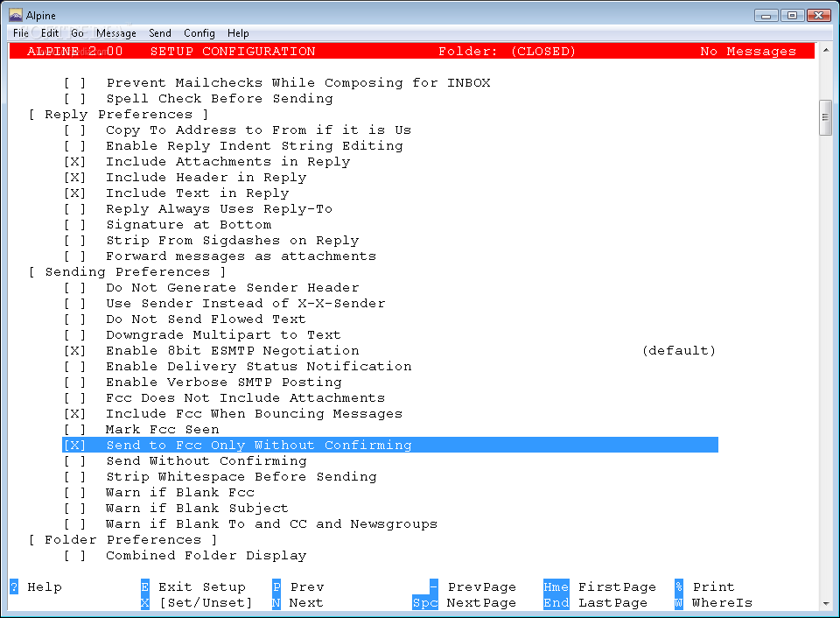Click the NextPage command label
This screenshot has width=840, height=618.
481,602
